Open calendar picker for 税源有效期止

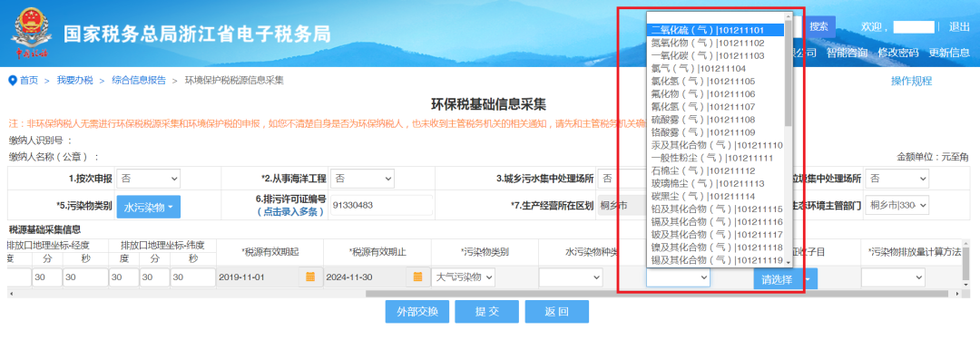tap(418, 277)
